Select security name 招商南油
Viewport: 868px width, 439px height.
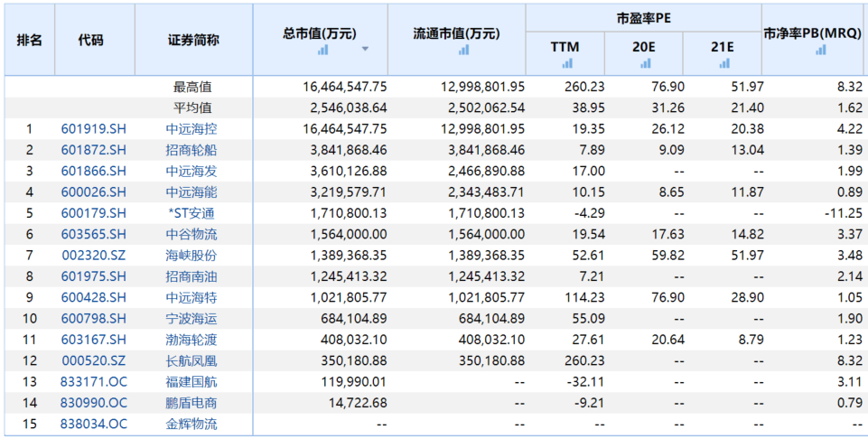point(191,276)
